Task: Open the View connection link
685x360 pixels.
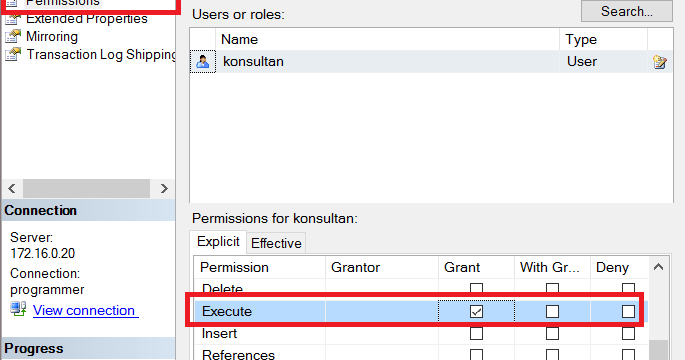Action: pos(85,310)
